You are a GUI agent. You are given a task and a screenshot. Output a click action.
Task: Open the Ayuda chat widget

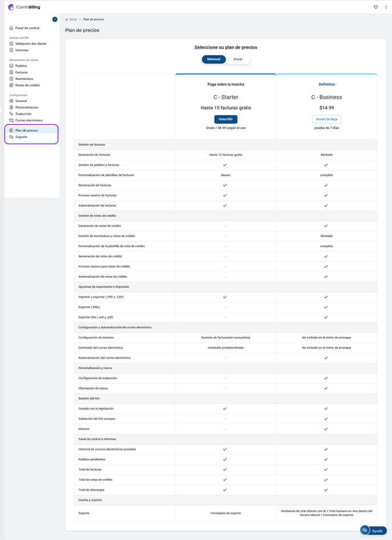tap(373, 530)
